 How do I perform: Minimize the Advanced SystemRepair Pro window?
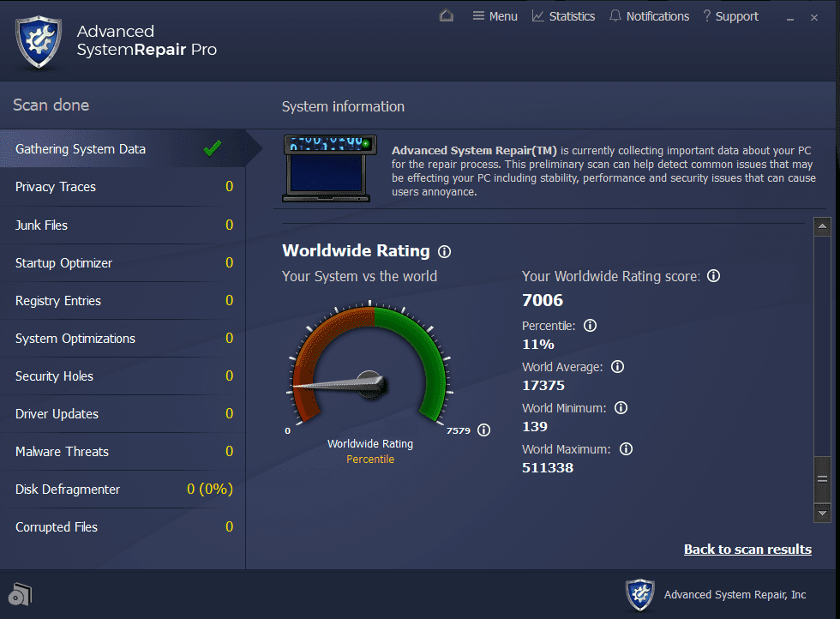pyautogui.click(x=789, y=18)
